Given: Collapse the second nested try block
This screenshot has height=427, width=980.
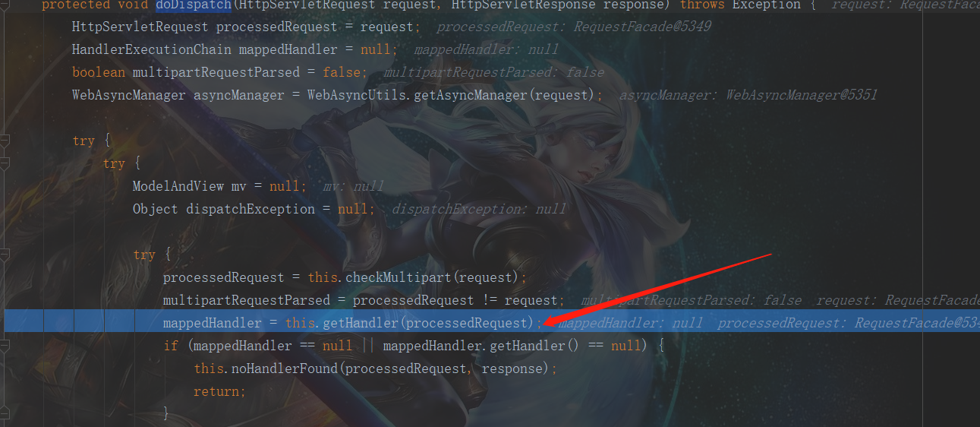Looking at the screenshot, I should point(5,163).
